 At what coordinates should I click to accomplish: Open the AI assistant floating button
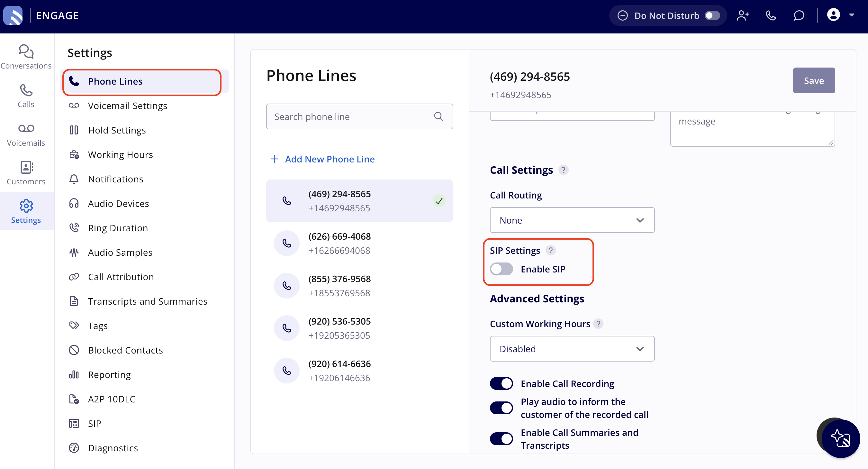pos(840,438)
